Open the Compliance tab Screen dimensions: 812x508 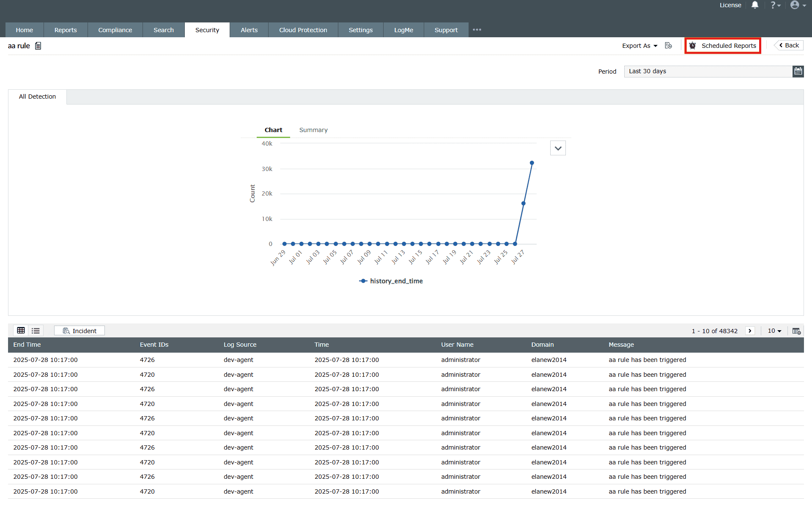click(x=115, y=30)
